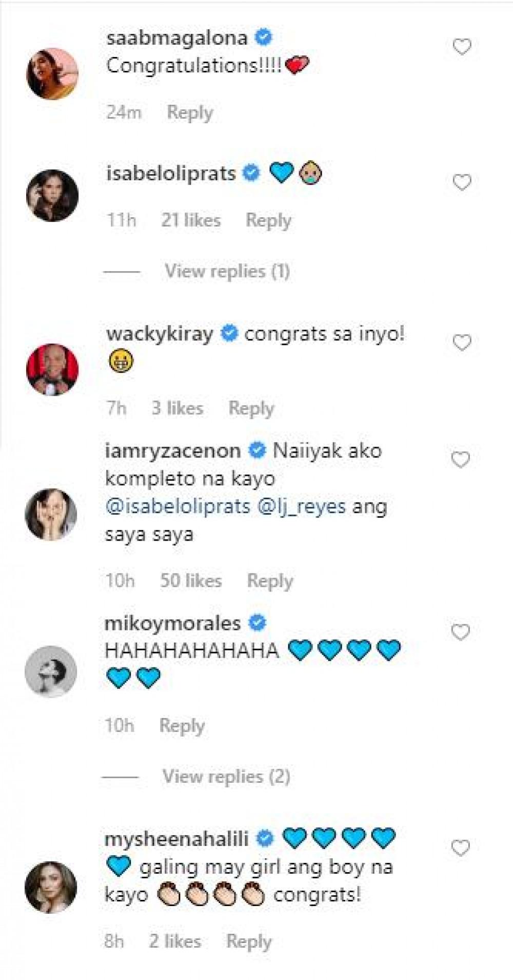Image resolution: width=513 pixels, height=980 pixels.
Task: Heart the iamryzacenon comment
Action: click(x=461, y=459)
